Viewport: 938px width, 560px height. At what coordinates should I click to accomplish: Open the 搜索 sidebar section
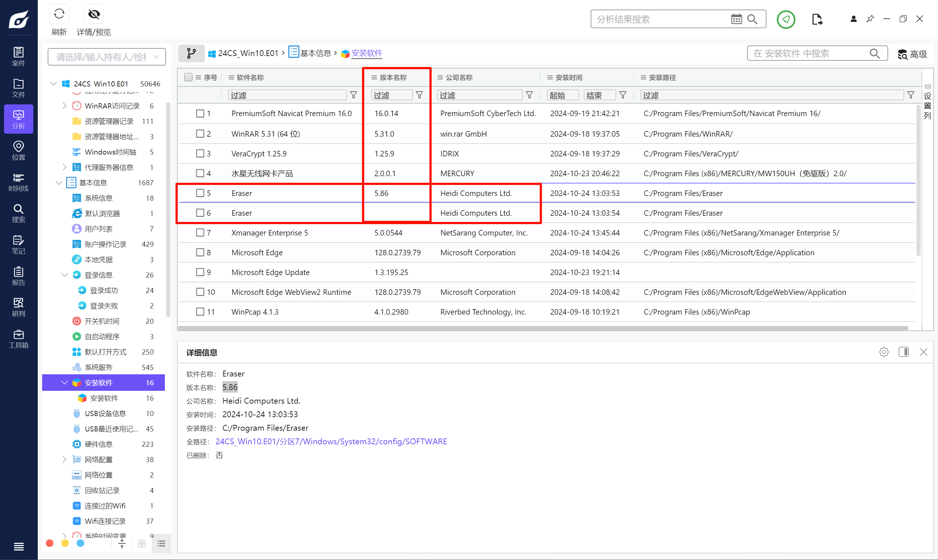pyautogui.click(x=18, y=213)
